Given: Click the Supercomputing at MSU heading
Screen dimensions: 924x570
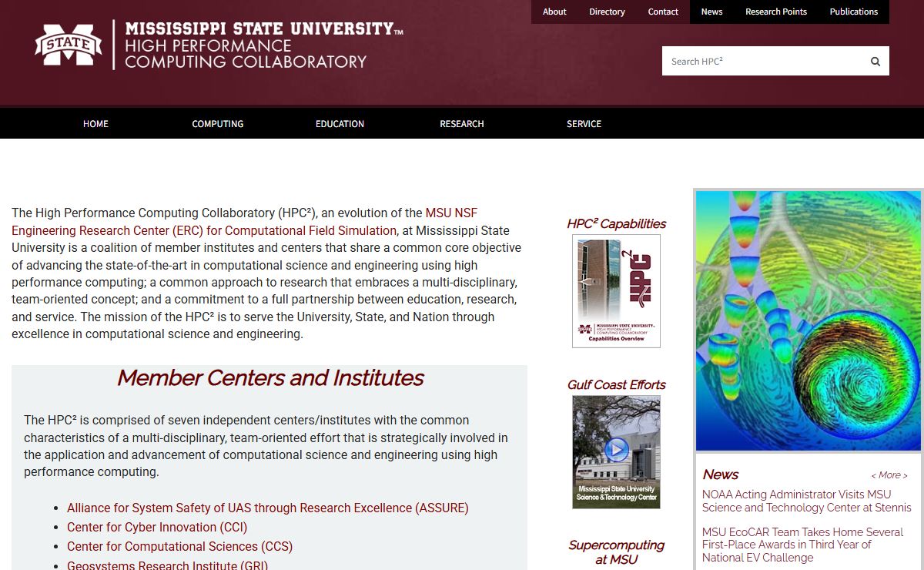Looking at the screenshot, I should [x=616, y=552].
